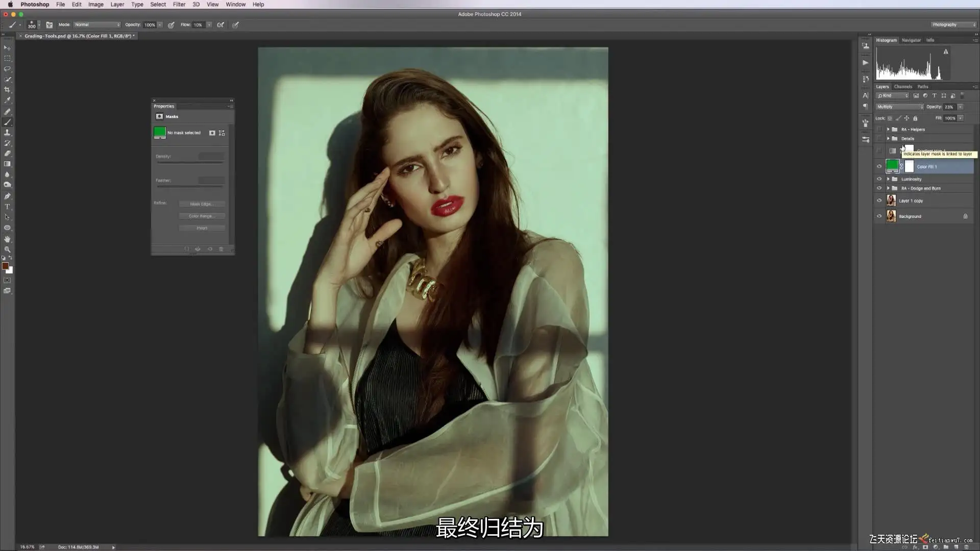The image size is (980, 551).
Task: Open the Photography workspace dropdown
Action: (x=953, y=24)
